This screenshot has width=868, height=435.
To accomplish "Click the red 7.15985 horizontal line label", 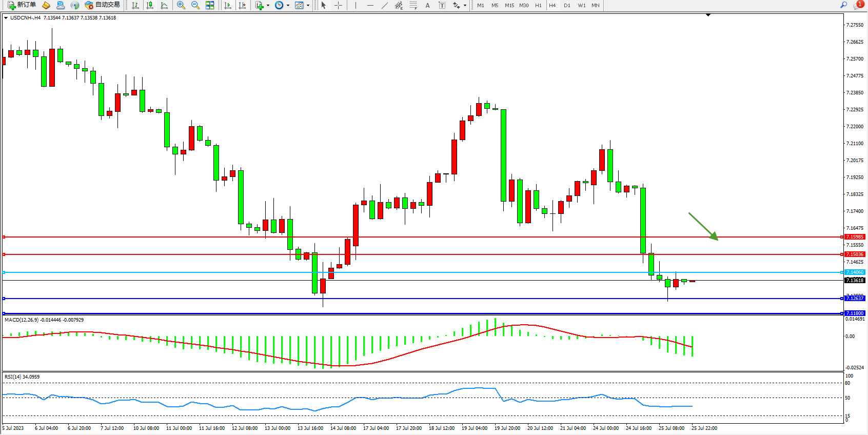I will pos(855,237).
